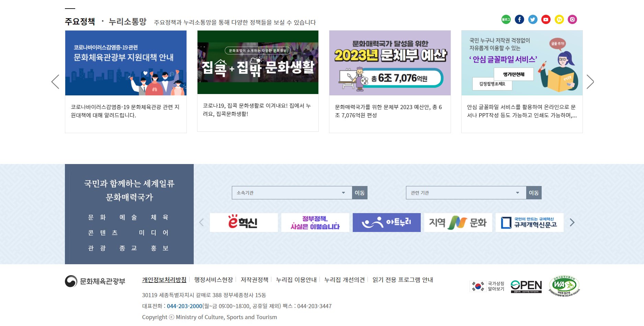This screenshot has width=644, height=326.
Task: Open the 개인정보처리방침 footer link
Action: 164,280
